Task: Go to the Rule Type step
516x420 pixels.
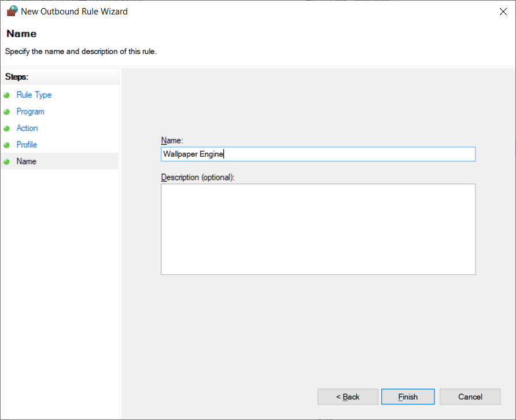Action: tap(34, 95)
